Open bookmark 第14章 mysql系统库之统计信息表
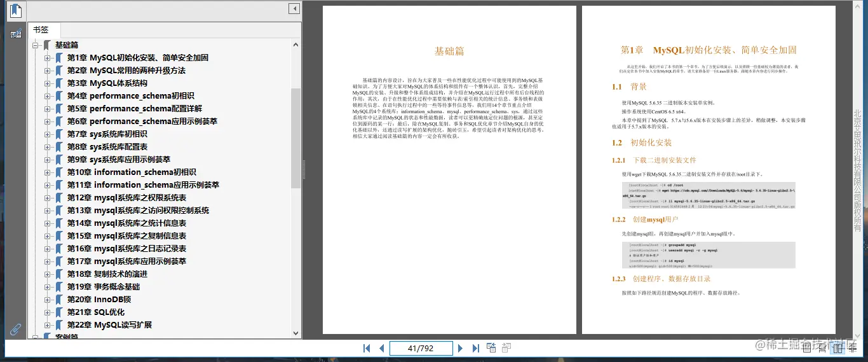The width and height of the screenshot is (868, 362). (x=127, y=223)
